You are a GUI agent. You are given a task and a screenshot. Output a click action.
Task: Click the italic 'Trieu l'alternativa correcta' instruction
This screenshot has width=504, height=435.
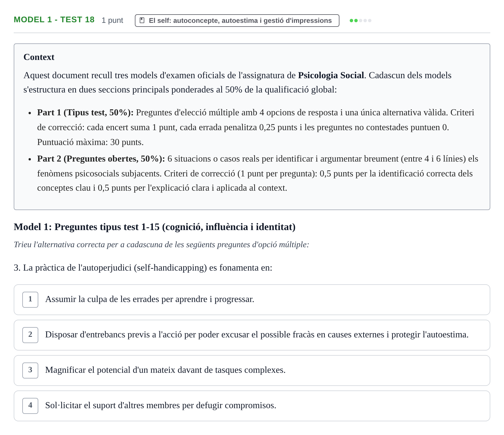(x=161, y=245)
